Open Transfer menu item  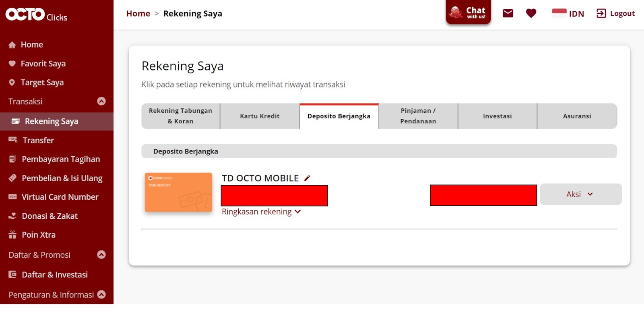[x=38, y=140]
